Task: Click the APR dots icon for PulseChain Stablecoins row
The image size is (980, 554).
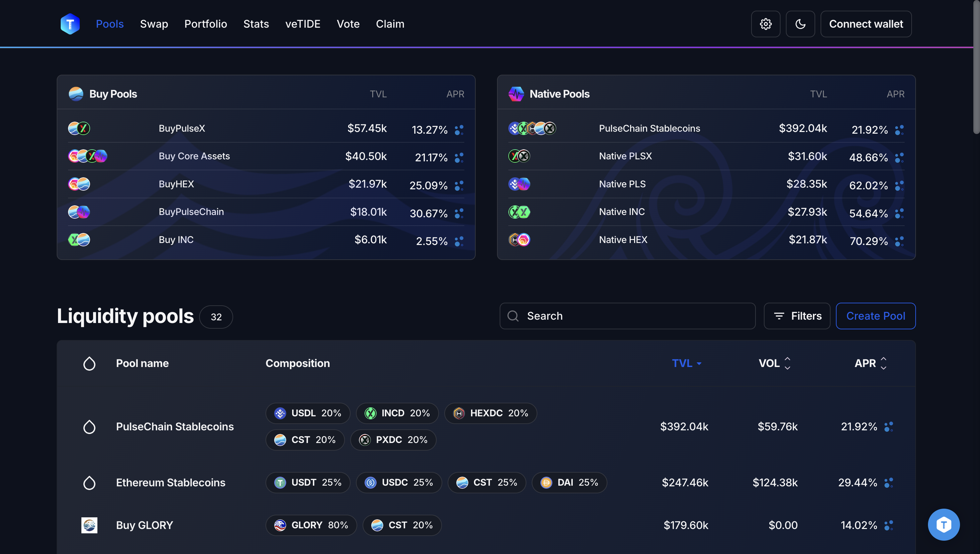Action: click(x=888, y=427)
